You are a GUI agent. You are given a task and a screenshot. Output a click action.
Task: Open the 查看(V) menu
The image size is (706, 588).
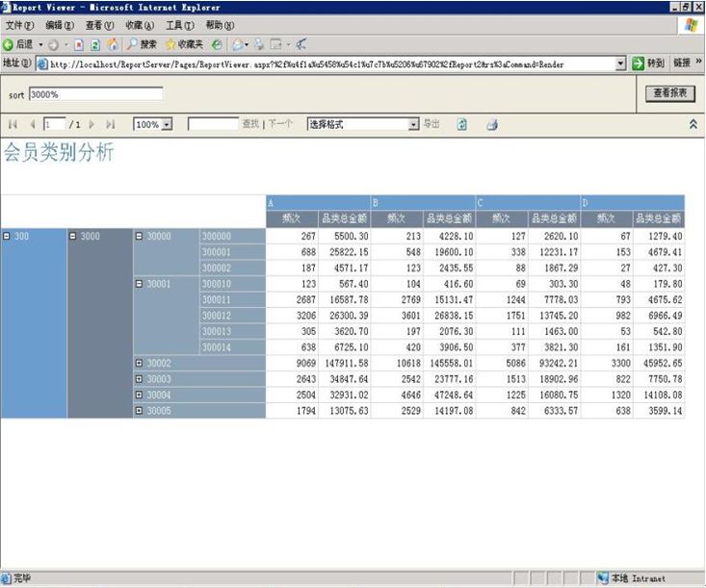click(x=99, y=25)
